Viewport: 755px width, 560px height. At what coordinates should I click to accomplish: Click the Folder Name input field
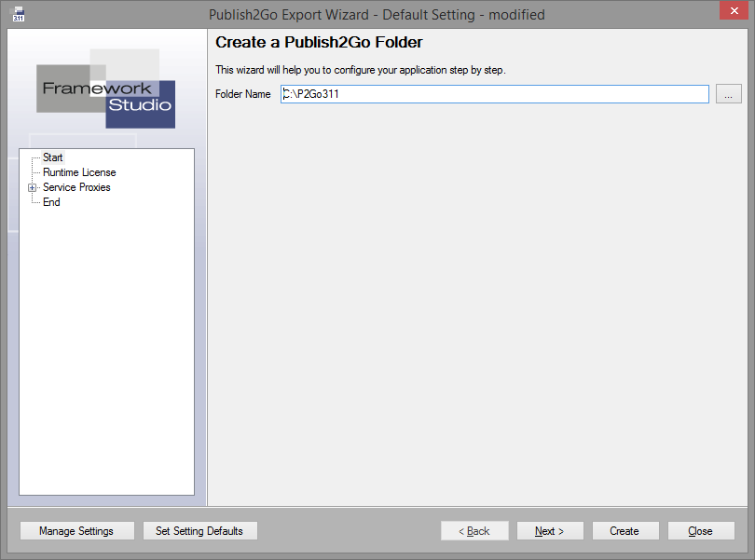[x=495, y=94]
